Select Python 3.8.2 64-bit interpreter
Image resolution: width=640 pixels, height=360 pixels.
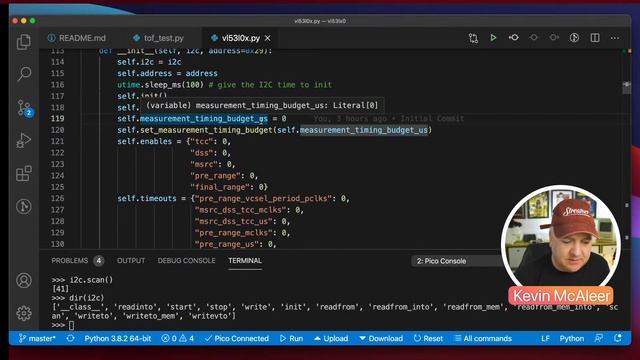118,338
